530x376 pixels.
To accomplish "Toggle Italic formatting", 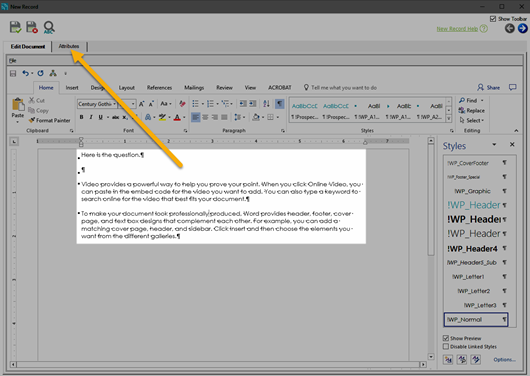I will [91, 117].
